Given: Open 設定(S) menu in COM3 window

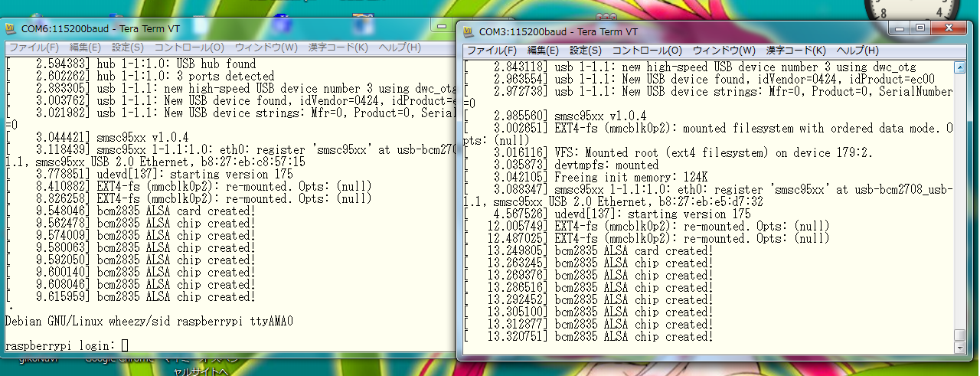Looking at the screenshot, I should point(587,51).
